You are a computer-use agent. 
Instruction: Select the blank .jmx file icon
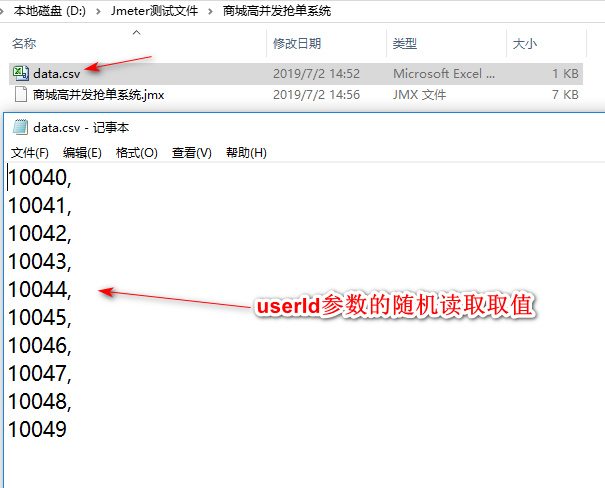coord(20,95)
